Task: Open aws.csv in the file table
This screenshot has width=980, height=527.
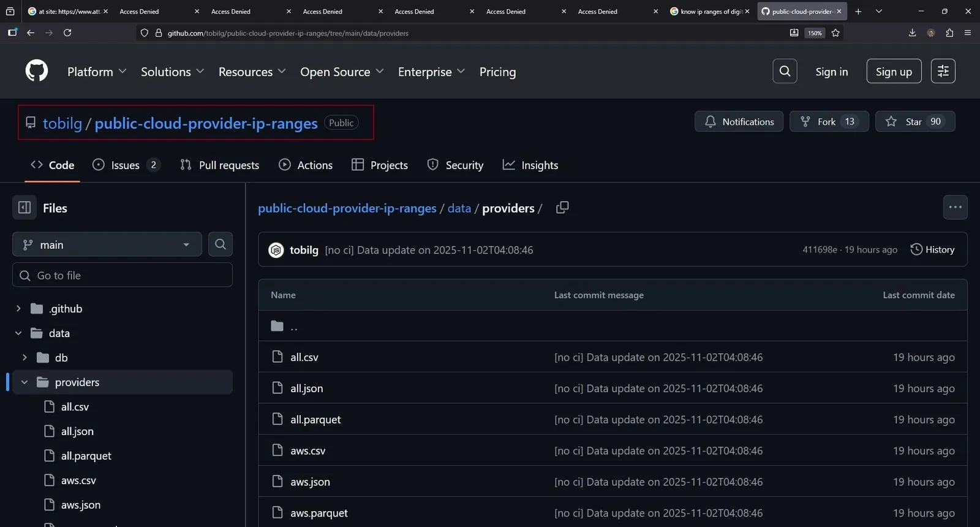Action: (308, 451)
